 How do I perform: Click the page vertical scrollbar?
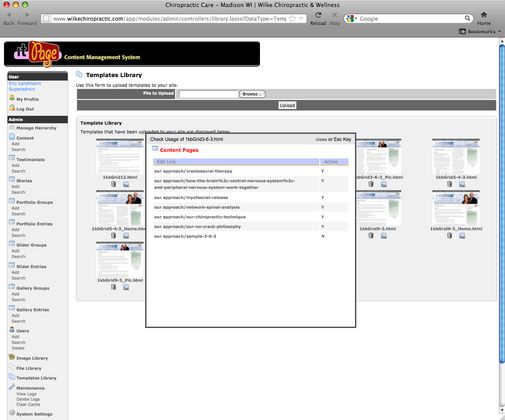click(502, 203)
